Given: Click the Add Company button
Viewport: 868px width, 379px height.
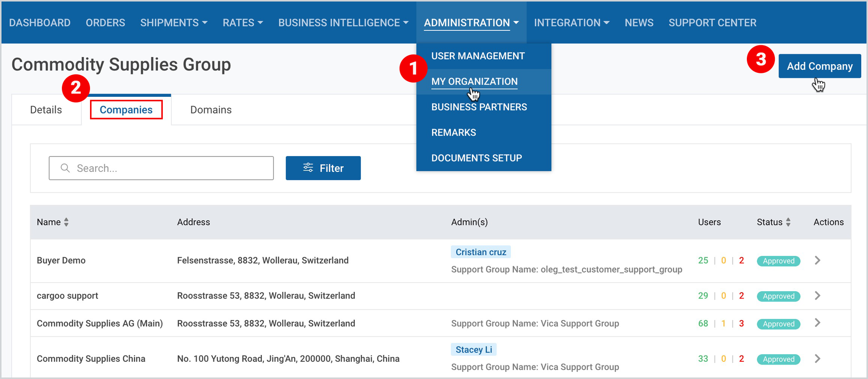Looking at the screenshot, I should point(820,66).
